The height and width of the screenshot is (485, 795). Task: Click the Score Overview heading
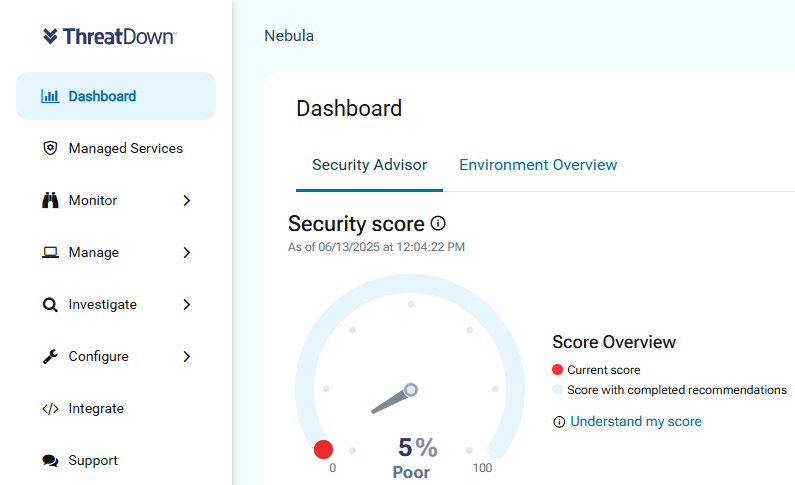pos(614,342)
